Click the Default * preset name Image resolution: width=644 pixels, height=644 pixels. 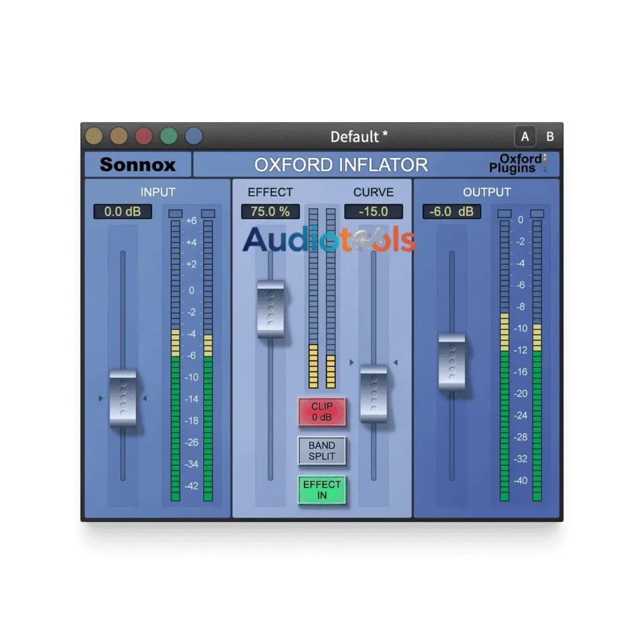359,136
